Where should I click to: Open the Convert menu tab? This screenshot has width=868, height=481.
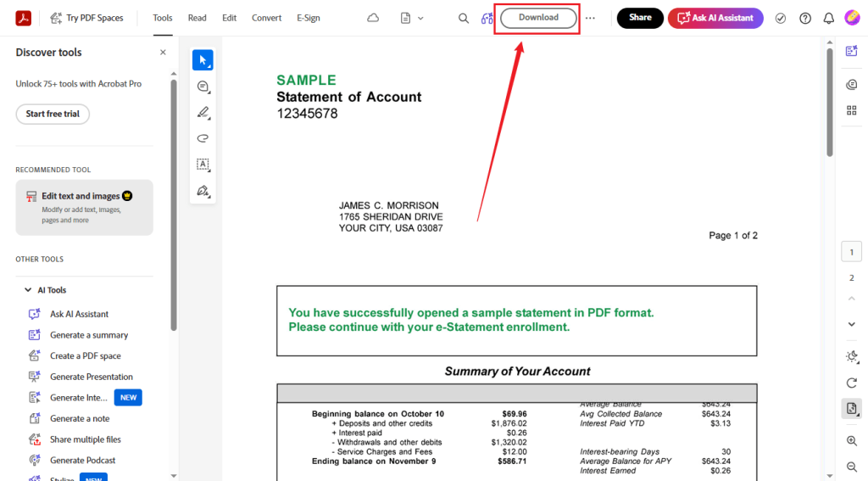point(266,18)
